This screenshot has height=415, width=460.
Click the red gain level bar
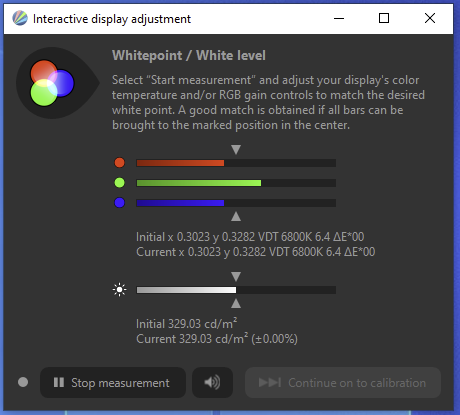(x=236, y=163)
